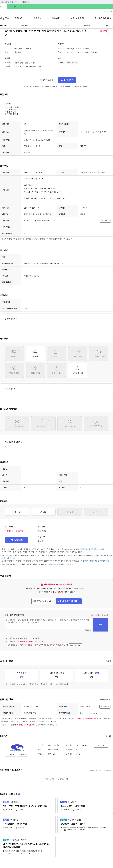Open the 출산휴가·육아휴직 menu
Viewport: 113px width, 868px height.
click(103, 18)
